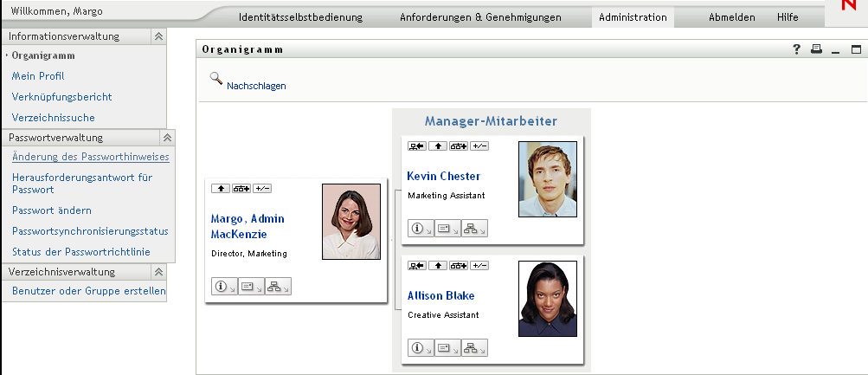The image size is (868, 375).
Task: Click the org chart icon for Margo MacKenzie
Action: click(x=277, y=287)
